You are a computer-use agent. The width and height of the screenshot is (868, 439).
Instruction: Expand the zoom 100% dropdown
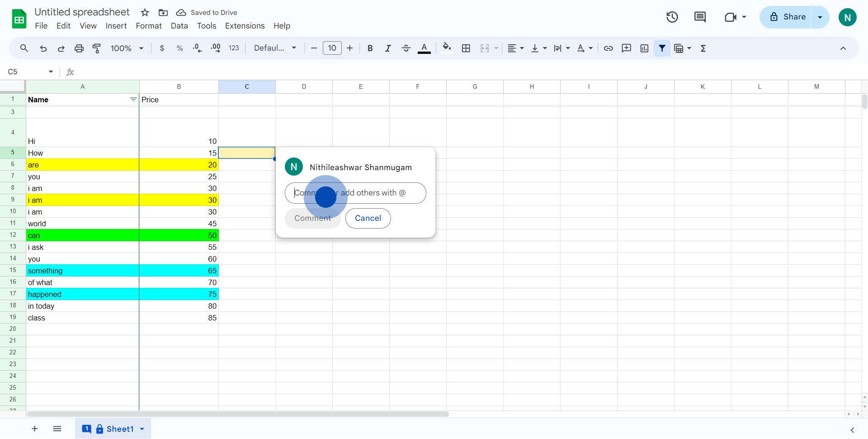click(x=127, y=48)
